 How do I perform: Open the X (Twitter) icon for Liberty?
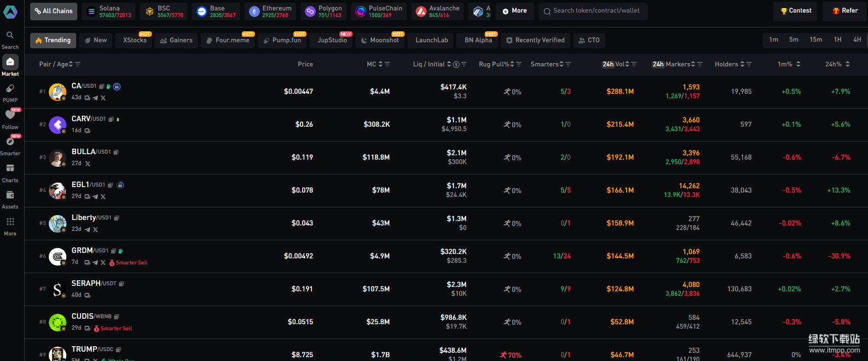click(x=95, y=230)
